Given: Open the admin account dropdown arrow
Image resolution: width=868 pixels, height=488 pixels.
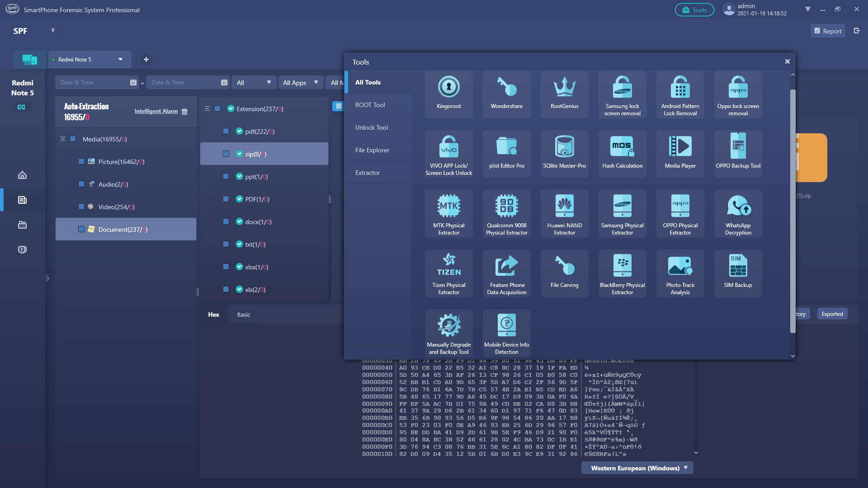Looking at the screenshot, I should tap(808, 9).
